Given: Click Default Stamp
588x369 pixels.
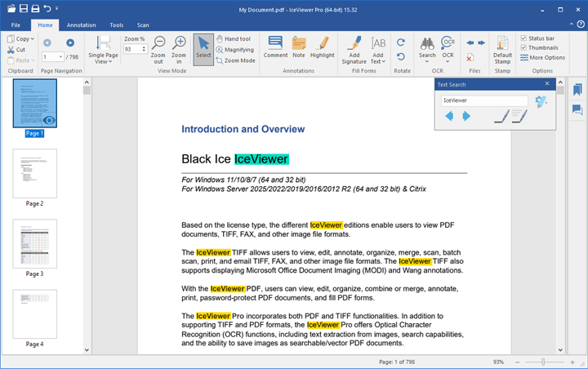Looking at the screenshot, I should click(502, 51).
